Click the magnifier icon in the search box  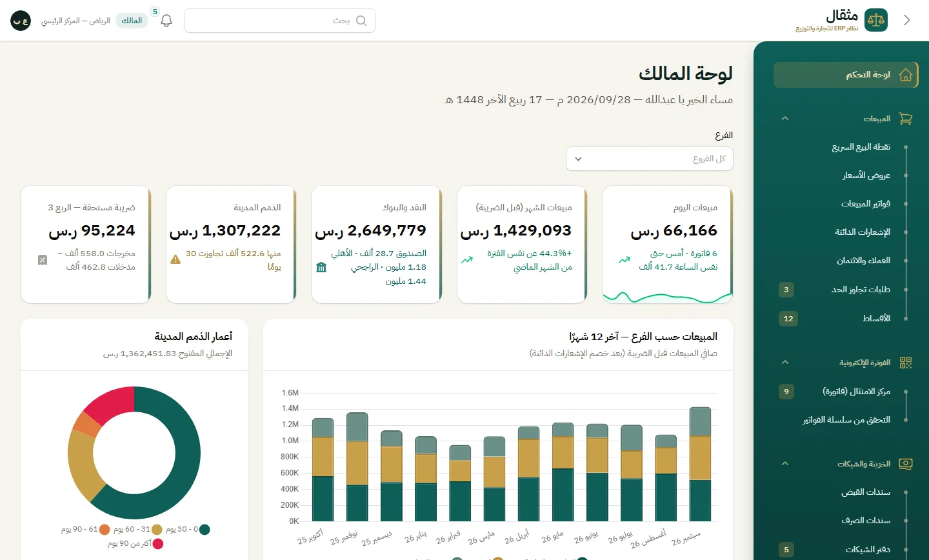click(361, 21)
